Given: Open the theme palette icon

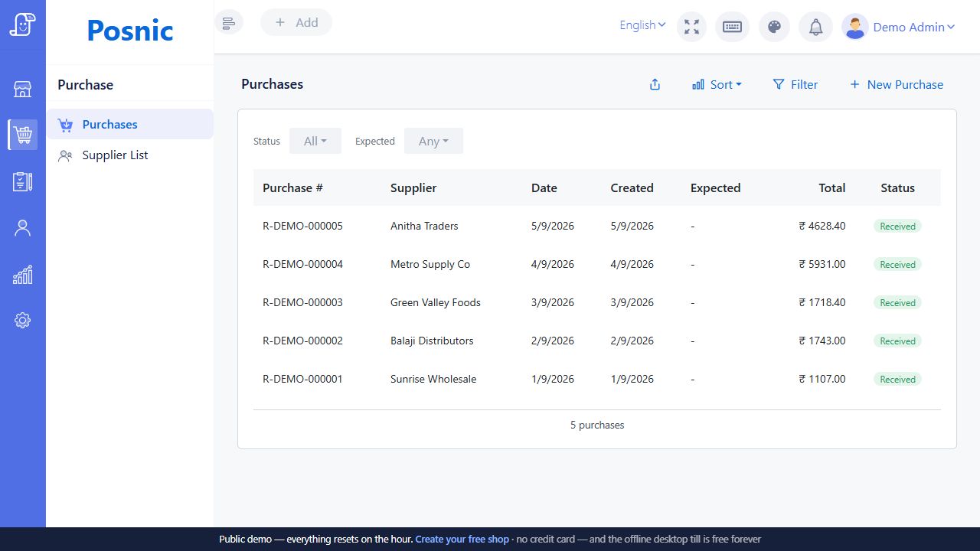Looking at the screenshot, I should click(774, 27).
